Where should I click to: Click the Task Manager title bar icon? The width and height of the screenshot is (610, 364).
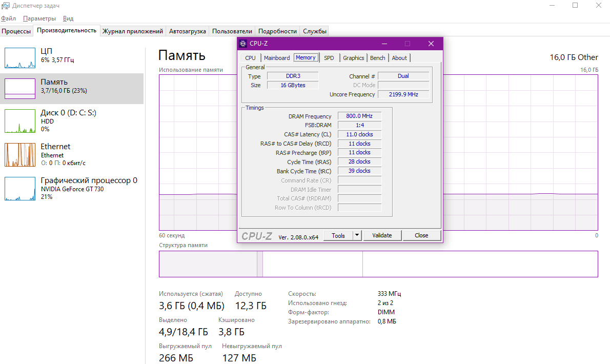(x=6, y=6)
